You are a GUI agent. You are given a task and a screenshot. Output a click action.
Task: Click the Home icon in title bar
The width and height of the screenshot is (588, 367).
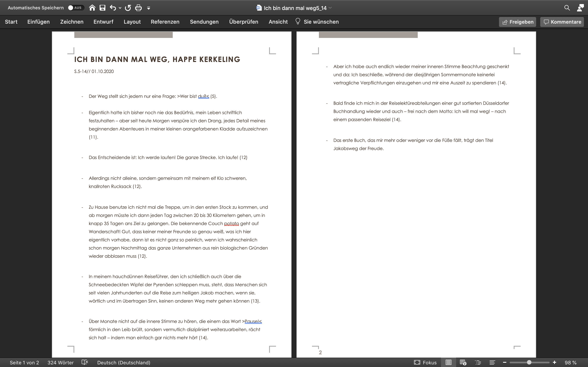92,8
